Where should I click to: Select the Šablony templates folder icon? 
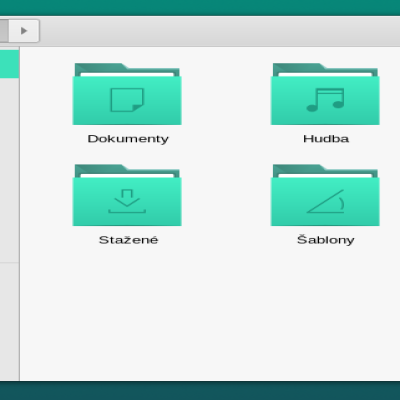click(325, 195)
